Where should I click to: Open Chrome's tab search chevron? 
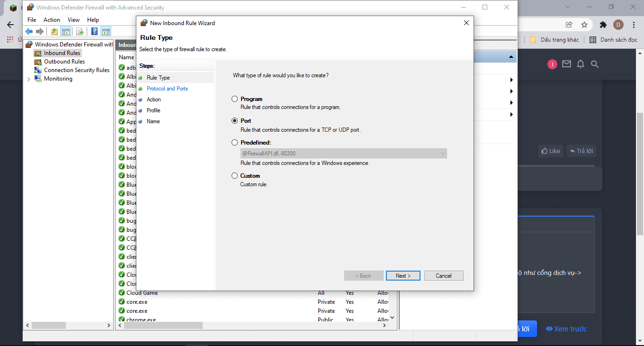[568, 7]
